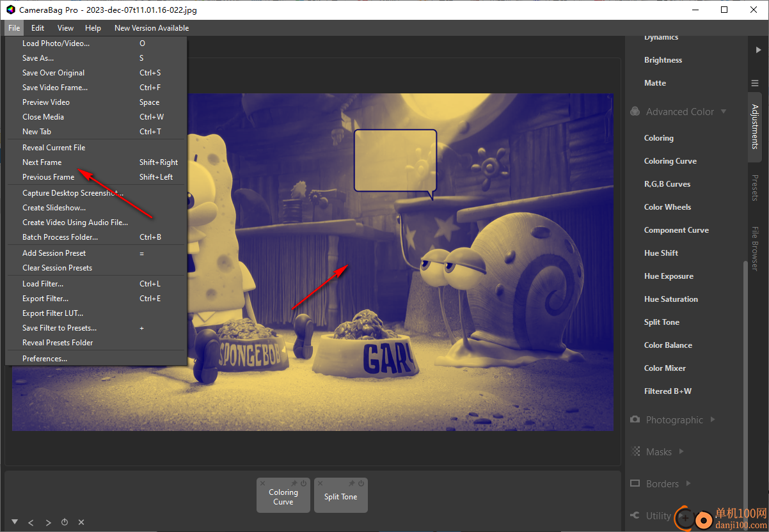
Task: Add the Brightness adjustment
Action: click(x=663, y=60)
